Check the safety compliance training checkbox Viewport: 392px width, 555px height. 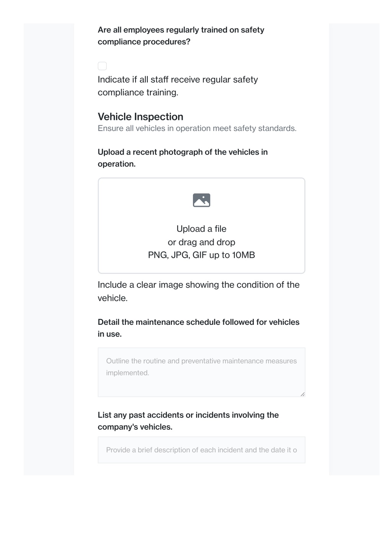pyautogui.click(x=102, y=66)
